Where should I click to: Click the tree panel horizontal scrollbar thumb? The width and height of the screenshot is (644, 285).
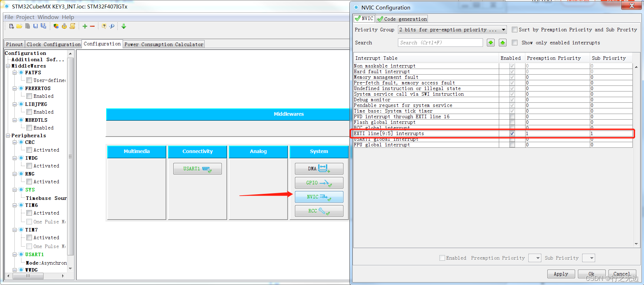[x=28, y=276]
